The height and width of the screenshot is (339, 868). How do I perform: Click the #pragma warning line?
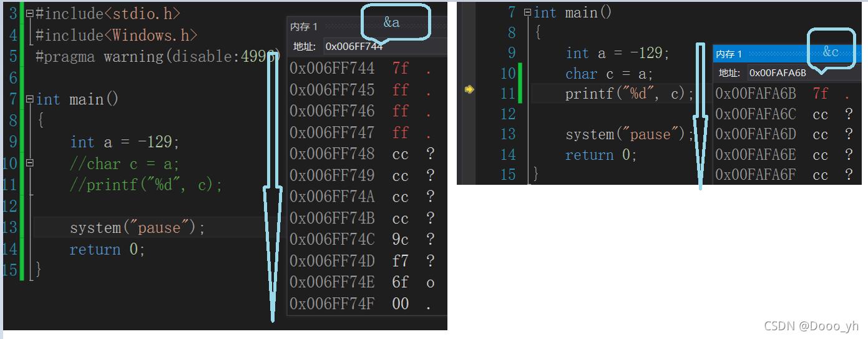click(x=158, y=57)
